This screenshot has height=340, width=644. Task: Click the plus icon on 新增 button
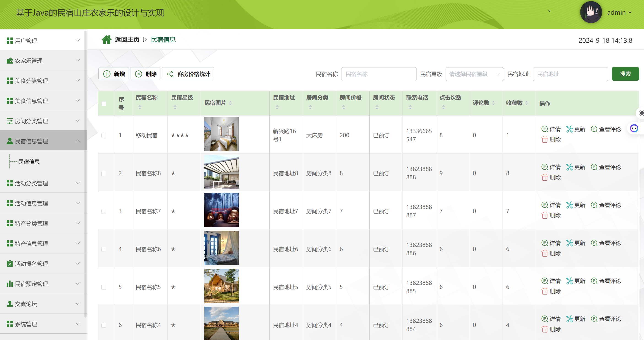pos(107,74)
